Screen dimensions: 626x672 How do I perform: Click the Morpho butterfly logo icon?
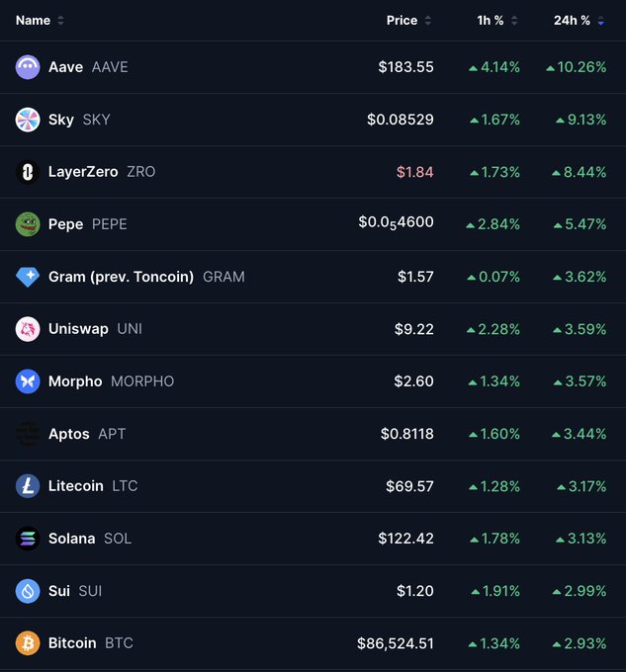point(28,381)
